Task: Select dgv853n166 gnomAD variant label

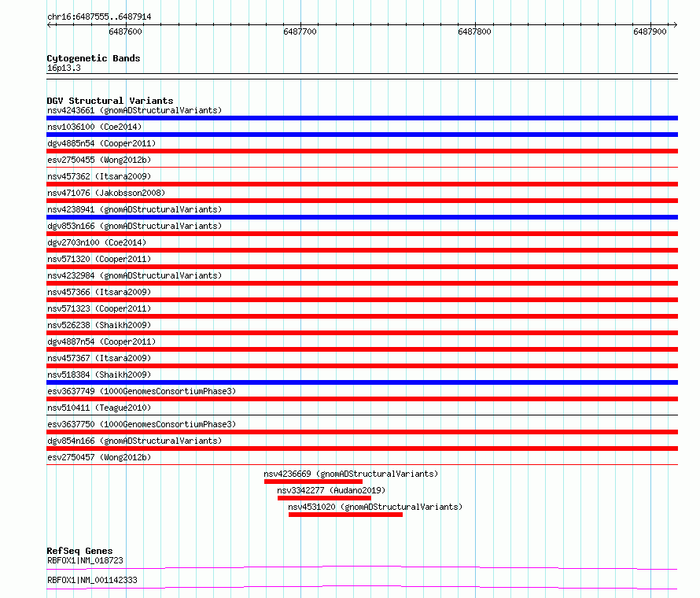Action: tap(134, 226)
